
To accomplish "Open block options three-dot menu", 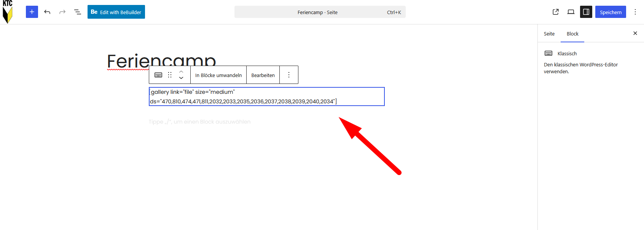I will point(289,75).
